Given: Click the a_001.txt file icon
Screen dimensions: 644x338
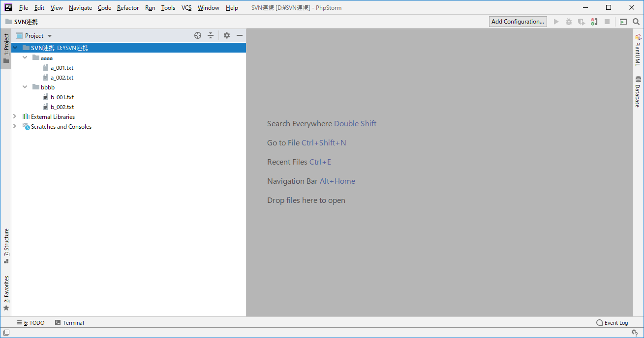Looking at the screenshot, I should tap(46, 68).
